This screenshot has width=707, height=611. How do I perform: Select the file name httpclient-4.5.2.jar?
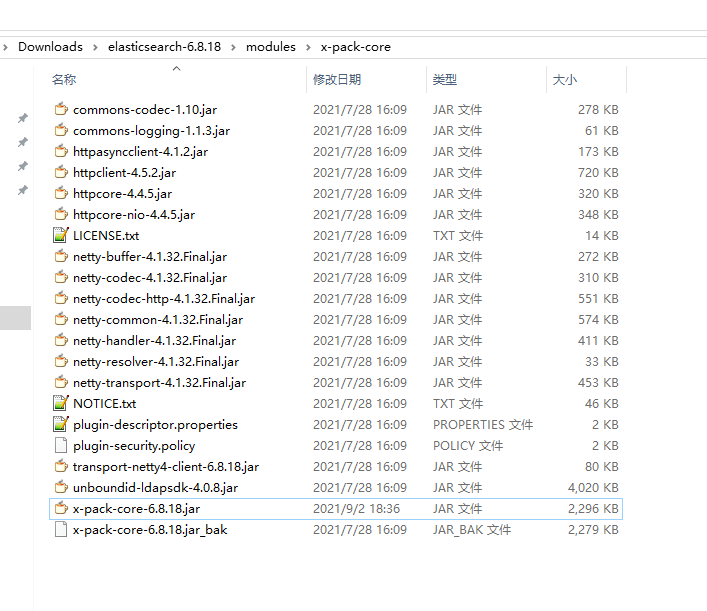pos(124,173)
